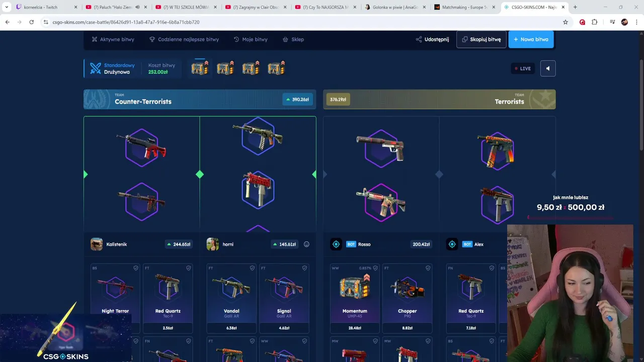Viewport: 644px width, 362px height.
Task: Click the Koszt bitwy 252.00zł value
Action: click(158, 72)
